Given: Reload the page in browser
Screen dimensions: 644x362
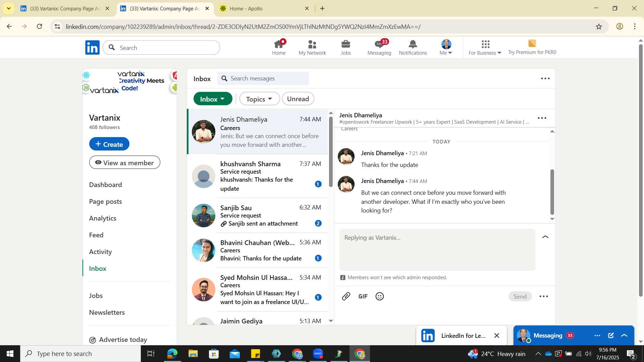Looking at the screenshot, I should tap(40, 26).
